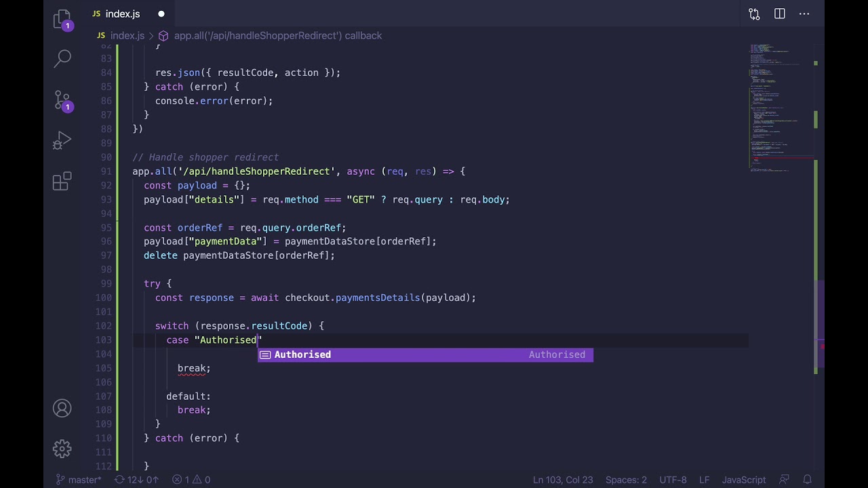Image resolution: width=868 pixels, height=488 pixels.
Task: Click the Open Changes compare icon
Action: click(x=754, y=14)
